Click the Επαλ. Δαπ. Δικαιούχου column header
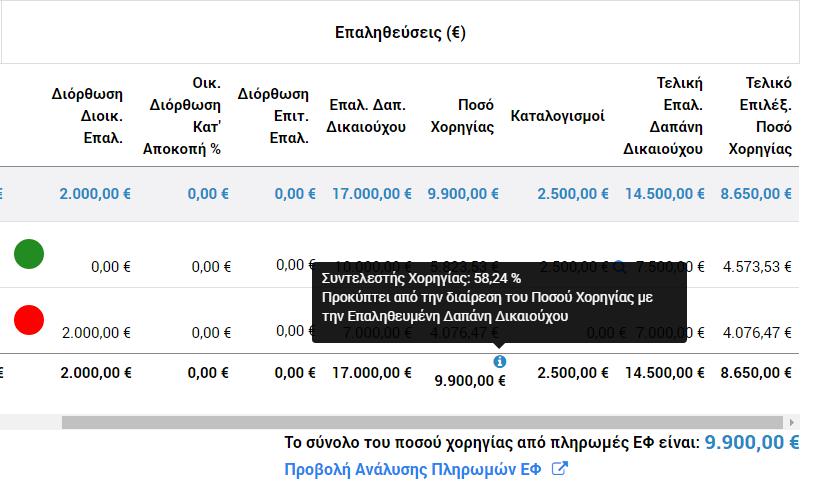The height and width of the screenshot is (491, 819). coord(366,116)
